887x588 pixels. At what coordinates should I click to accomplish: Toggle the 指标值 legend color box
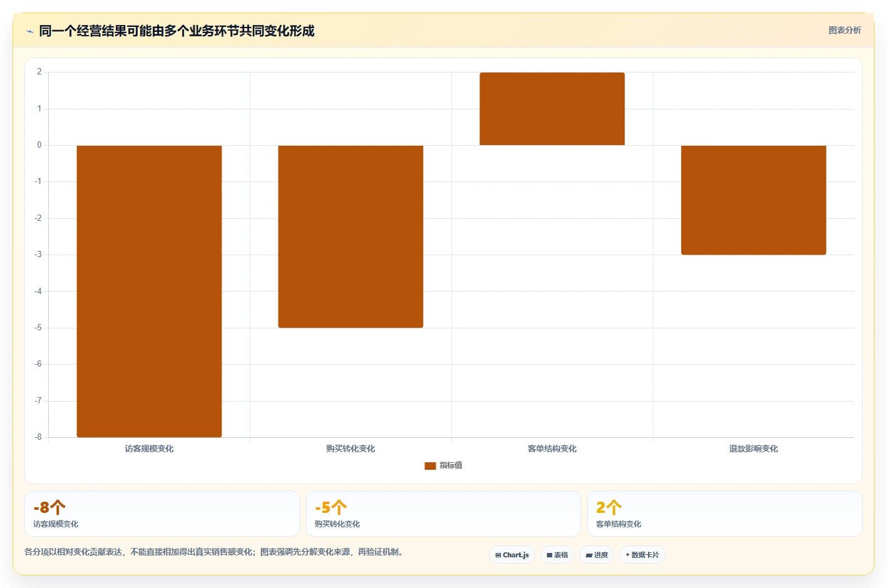tap(430, 465)
